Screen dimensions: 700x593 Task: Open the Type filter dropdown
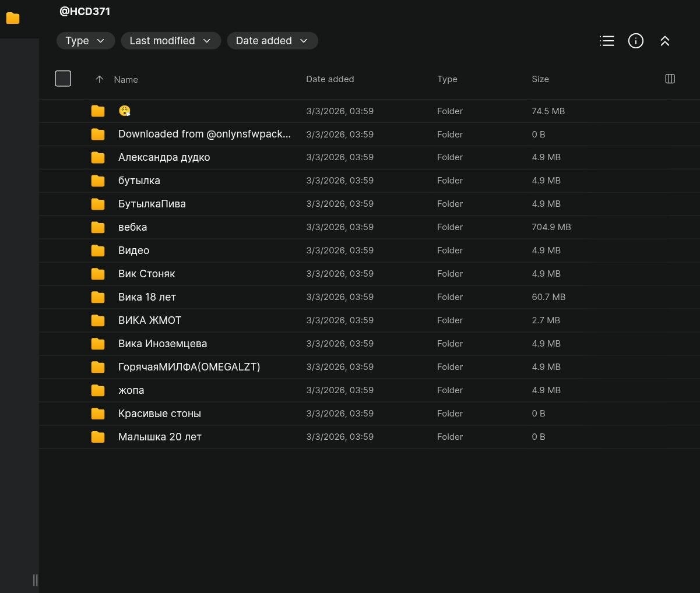(85, 41)
